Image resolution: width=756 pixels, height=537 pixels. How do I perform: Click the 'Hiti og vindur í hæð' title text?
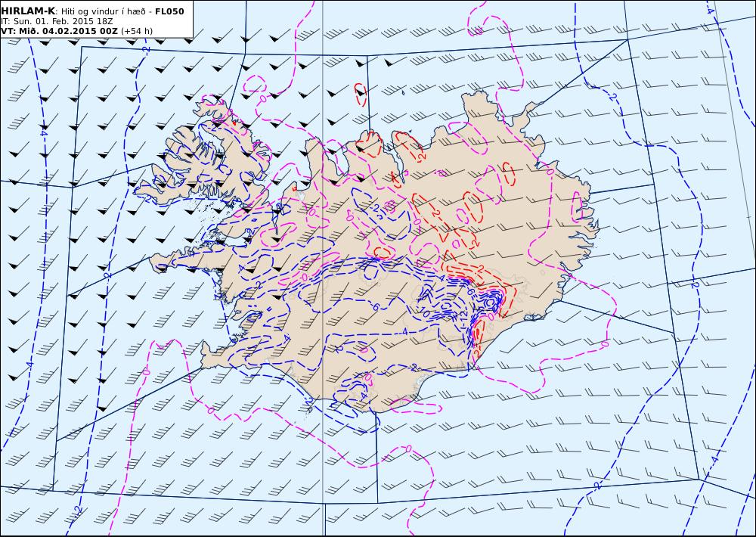104,11
